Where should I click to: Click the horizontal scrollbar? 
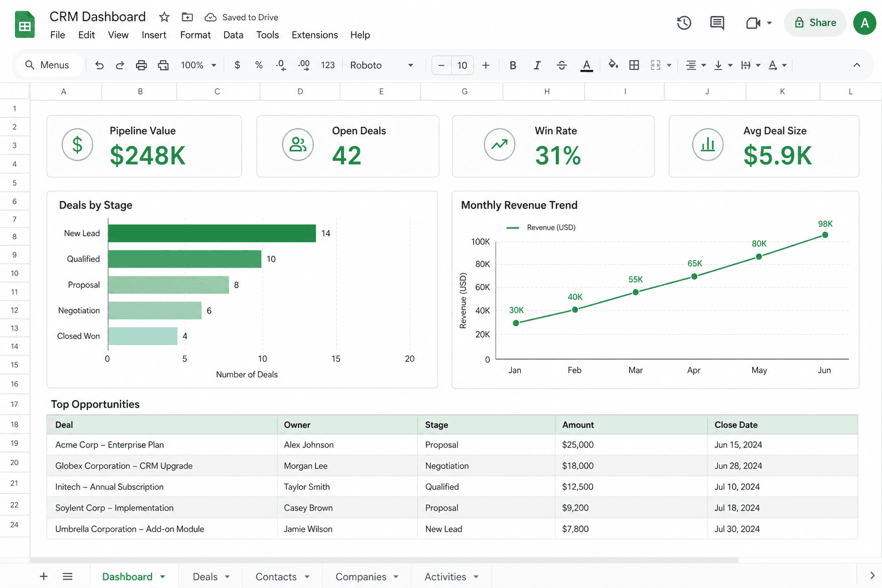(x=384, y=560)
